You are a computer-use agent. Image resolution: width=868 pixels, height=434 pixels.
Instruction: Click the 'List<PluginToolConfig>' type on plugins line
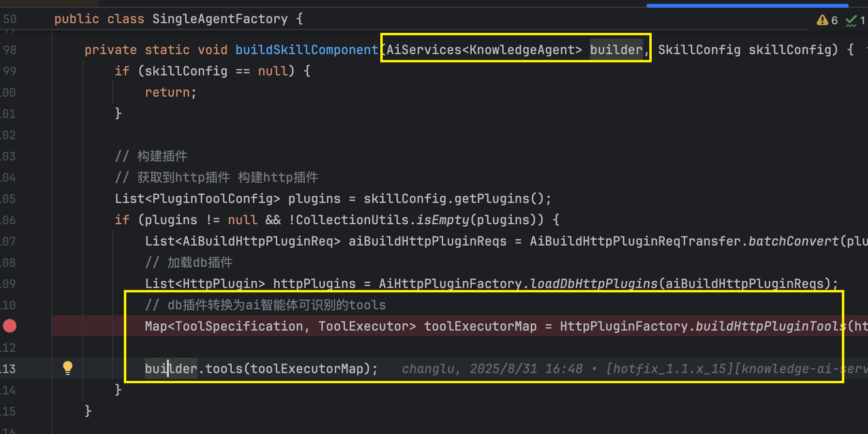(x=197, y=199)
